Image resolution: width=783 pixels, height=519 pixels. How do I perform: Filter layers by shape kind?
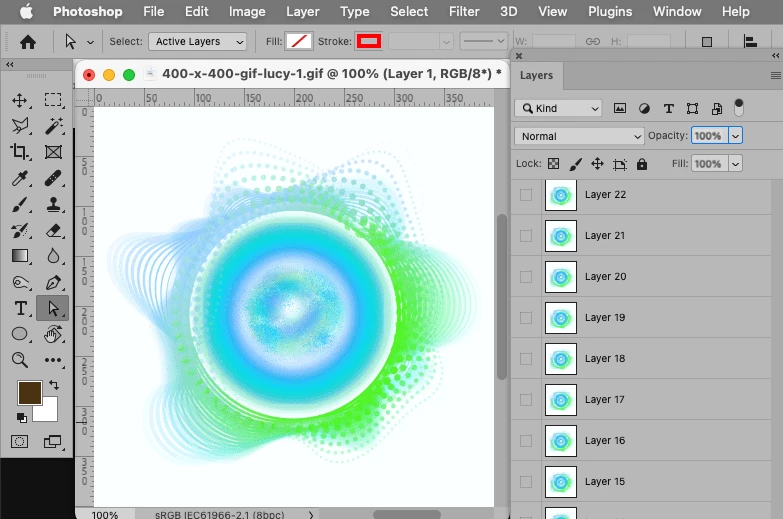[693, 108]
